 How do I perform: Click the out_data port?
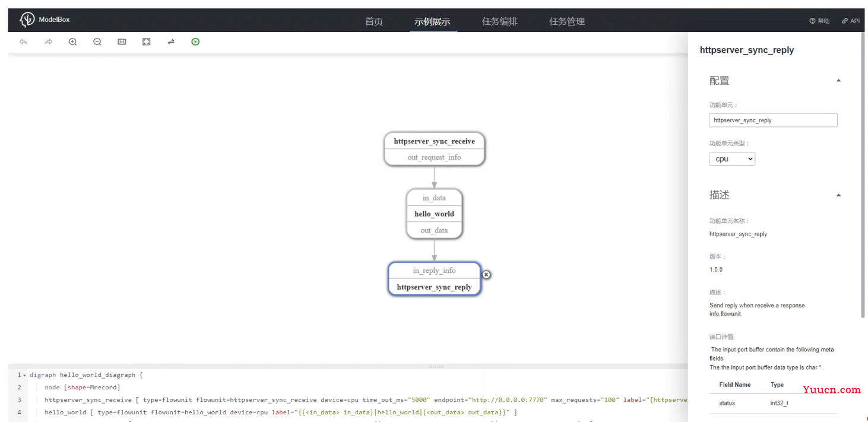(435, 230)
